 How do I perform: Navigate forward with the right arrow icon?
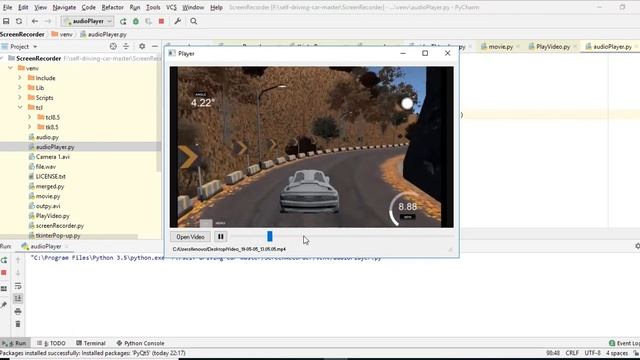48,21
